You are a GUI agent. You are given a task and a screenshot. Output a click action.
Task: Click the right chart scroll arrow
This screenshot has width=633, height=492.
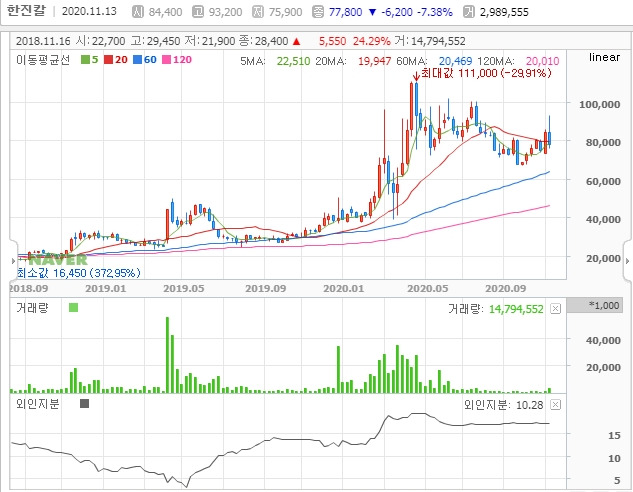[x=627, y=261]
